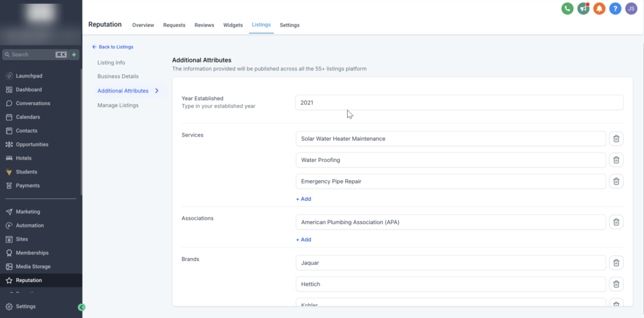Expand the Additional Attributes chevron
This screenshot has width=644, height=318.
pyautogui.click(x=157, y=91)
